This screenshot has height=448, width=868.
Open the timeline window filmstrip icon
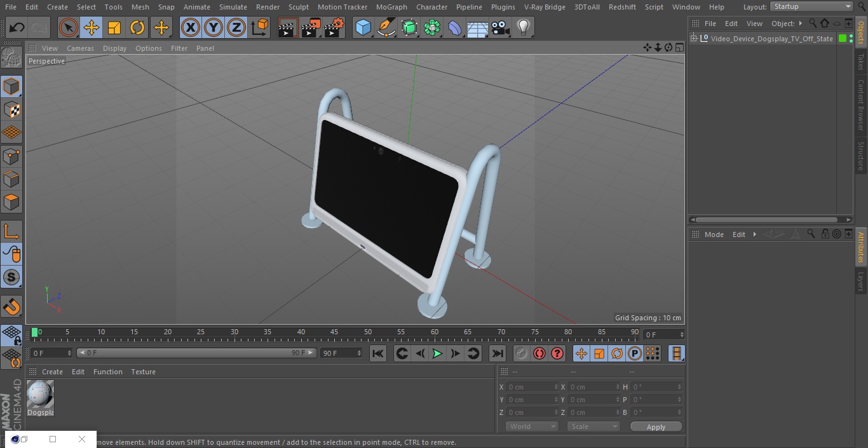(677, 354)
